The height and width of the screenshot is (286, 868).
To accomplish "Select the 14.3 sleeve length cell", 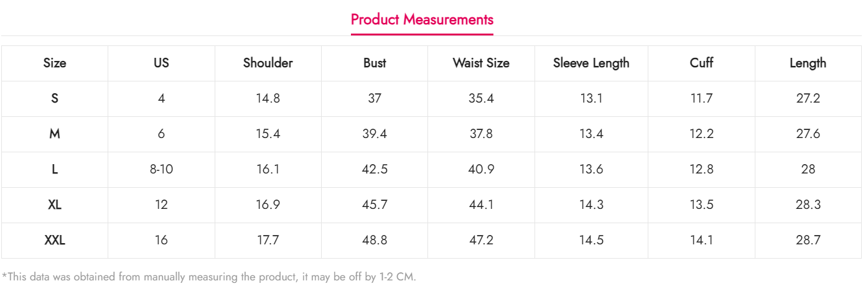I will 591,205.
